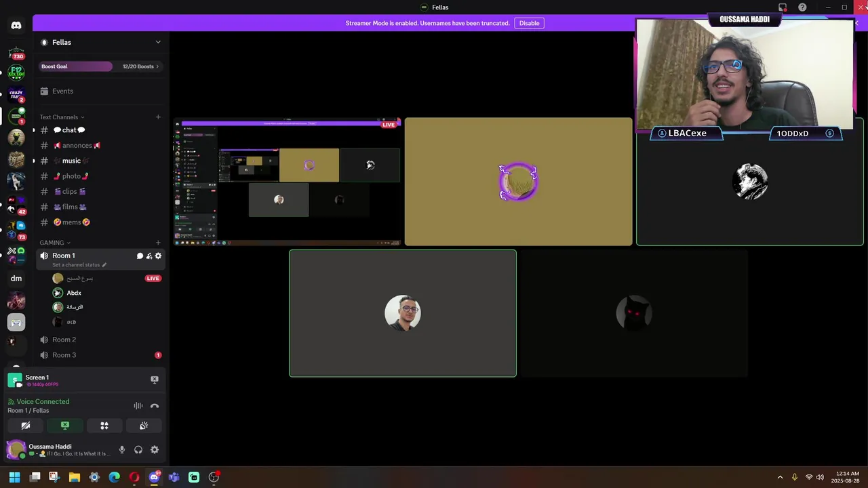Join the Room 2 voice channel
868x488 pixels.
[100, 340]
